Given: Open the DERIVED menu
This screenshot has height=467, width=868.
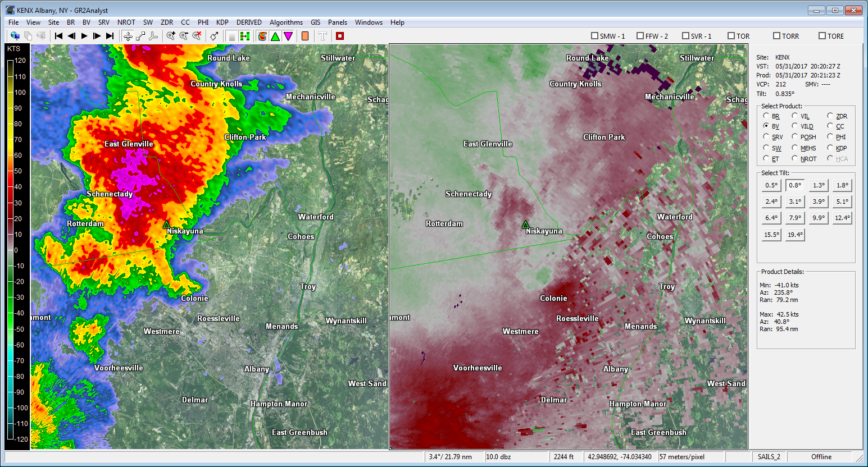Looking at the screenshot, I should coord(249,22).
